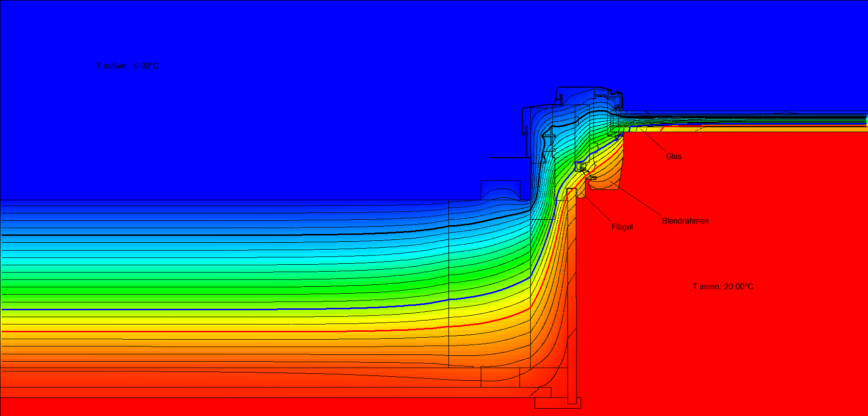Click the small gasket box between frame profiles
The width and height of the screenshot is (868, 416).
coord(580,166)
